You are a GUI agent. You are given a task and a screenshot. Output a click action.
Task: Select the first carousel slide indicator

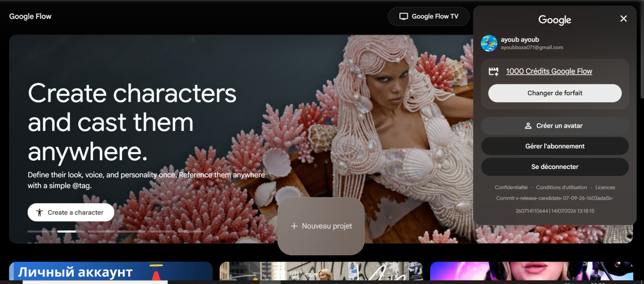coord(41,231)
